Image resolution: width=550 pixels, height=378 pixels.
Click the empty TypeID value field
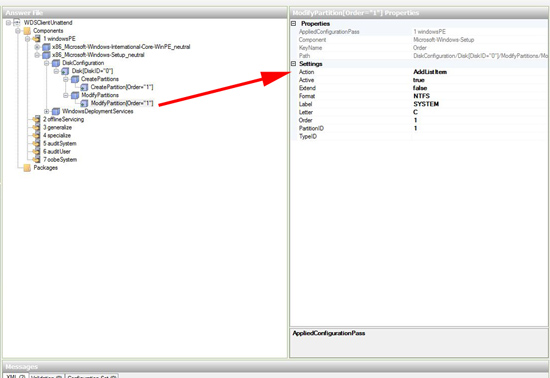[479, 136]
